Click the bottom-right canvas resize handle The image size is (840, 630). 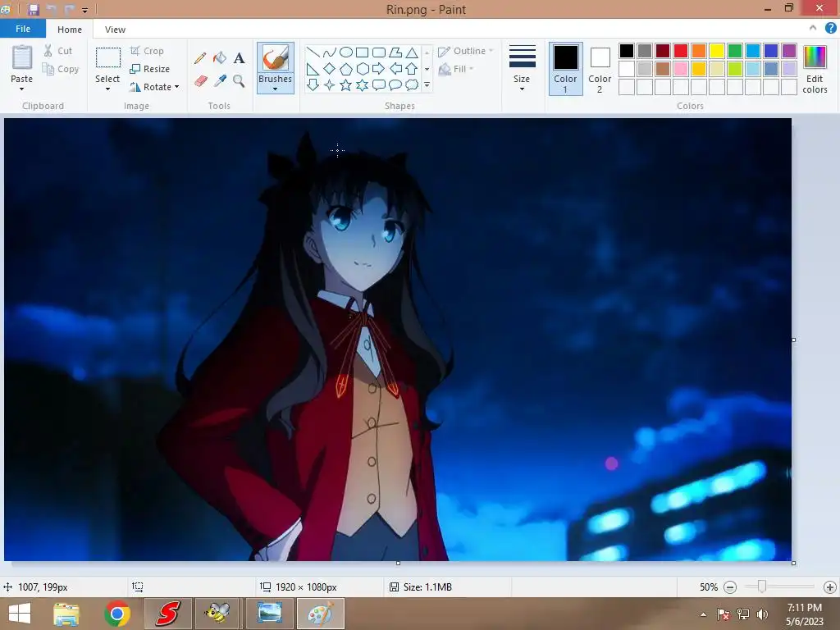793,563
